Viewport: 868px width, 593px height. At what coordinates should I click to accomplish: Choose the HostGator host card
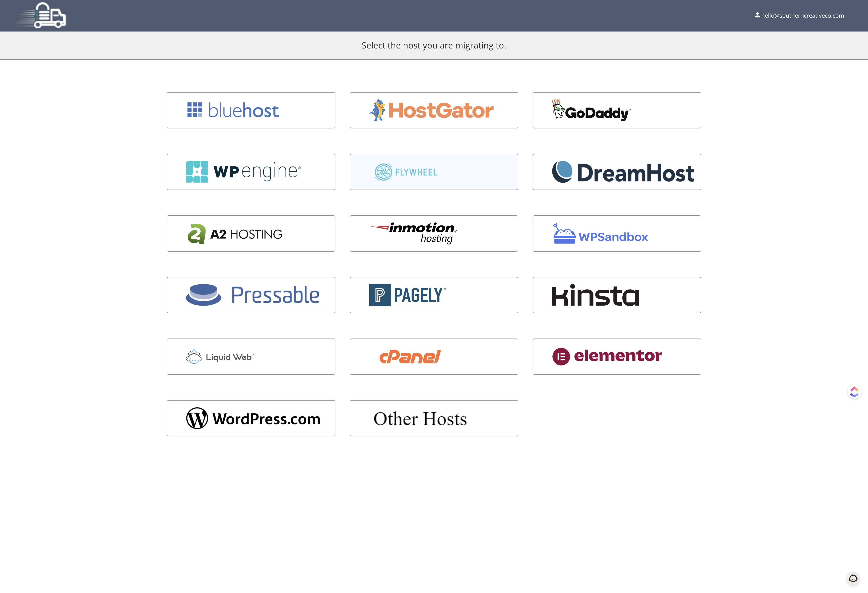[434, 110]
